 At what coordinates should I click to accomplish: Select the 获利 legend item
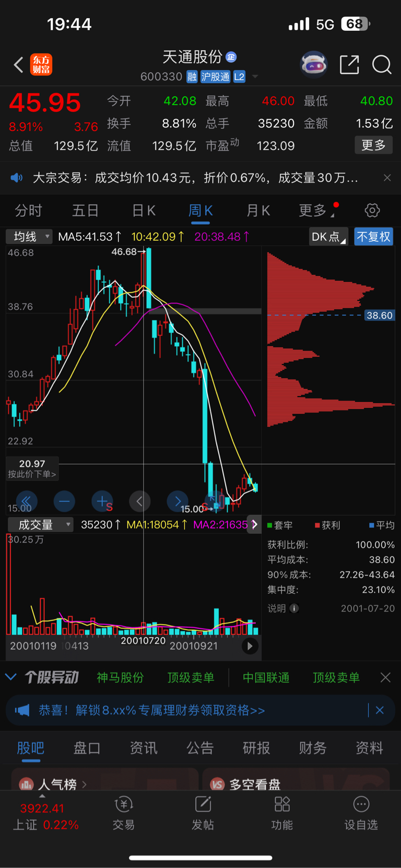click(327, 525)
